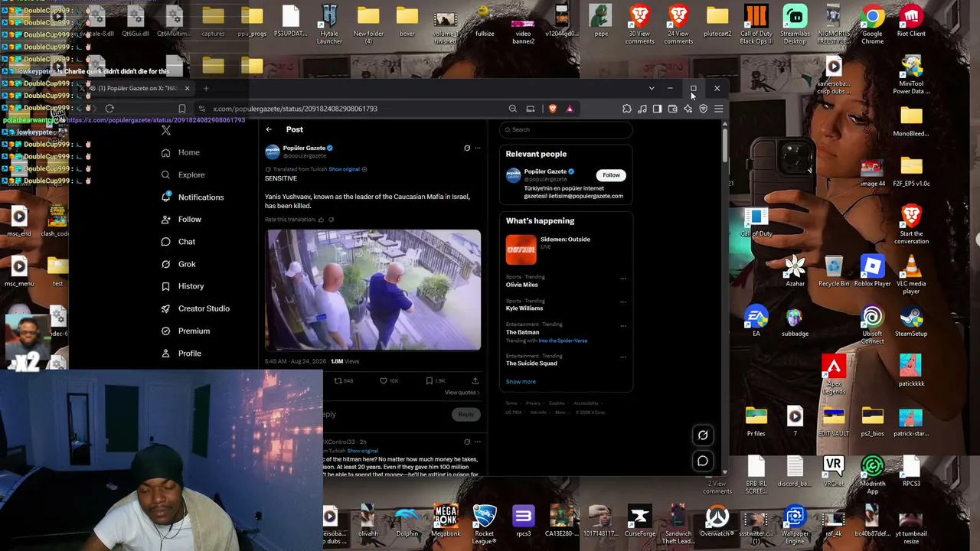The image size is (980, 551).
Task: Give thumbs up to the translation
Action: coord(321,220)
